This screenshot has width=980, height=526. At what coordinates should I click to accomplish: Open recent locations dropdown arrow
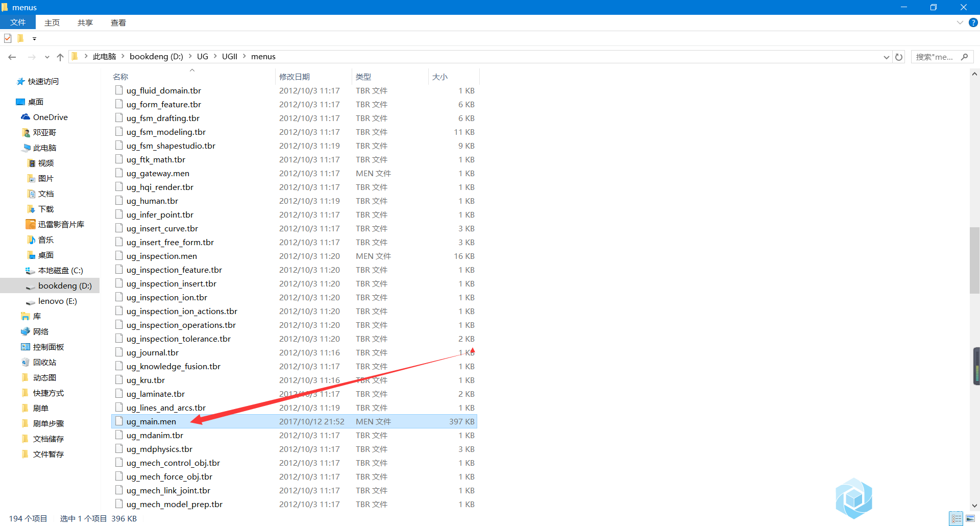[47, 57]
